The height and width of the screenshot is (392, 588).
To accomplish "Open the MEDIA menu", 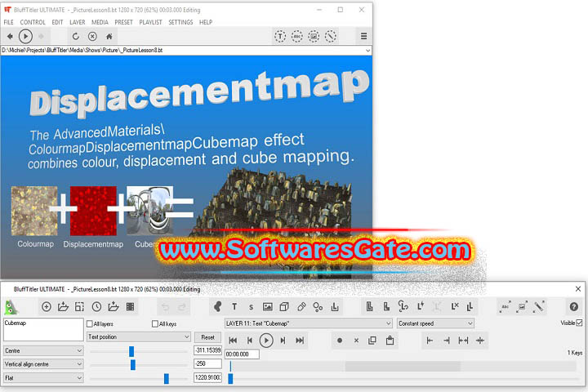I will tap(100, 22).
